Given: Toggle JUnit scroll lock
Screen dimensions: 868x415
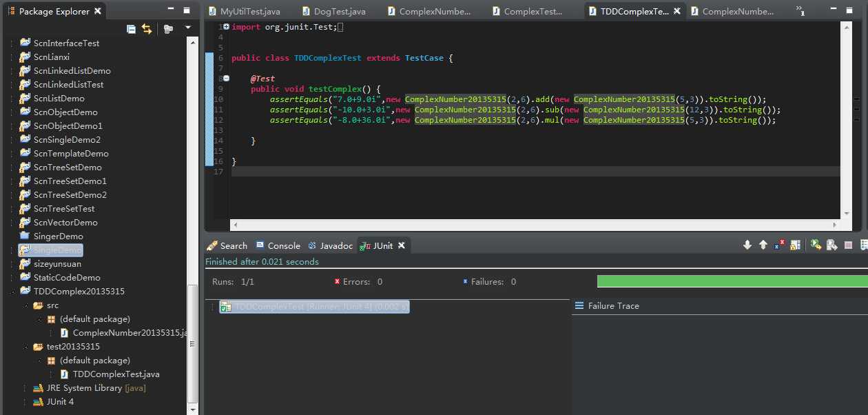Looking at the screenshot, I should (x=796, y=245).
